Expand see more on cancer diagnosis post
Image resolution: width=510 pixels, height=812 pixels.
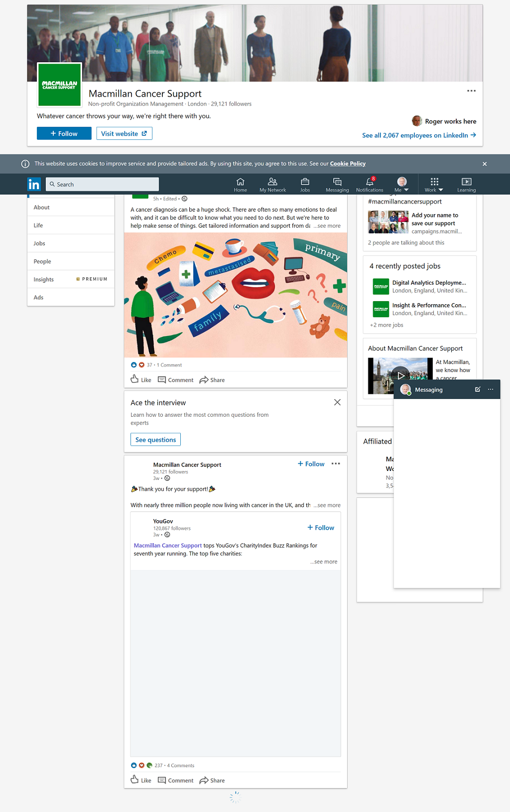[327, 226]
